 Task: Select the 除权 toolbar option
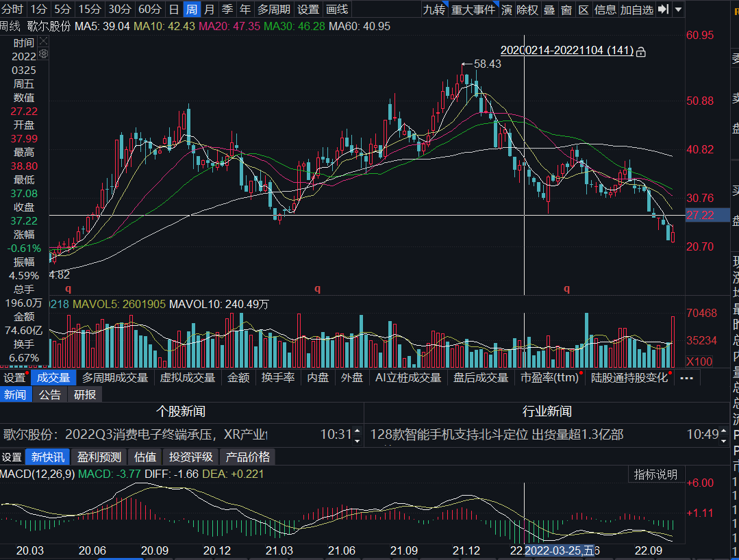coord(527,10)
